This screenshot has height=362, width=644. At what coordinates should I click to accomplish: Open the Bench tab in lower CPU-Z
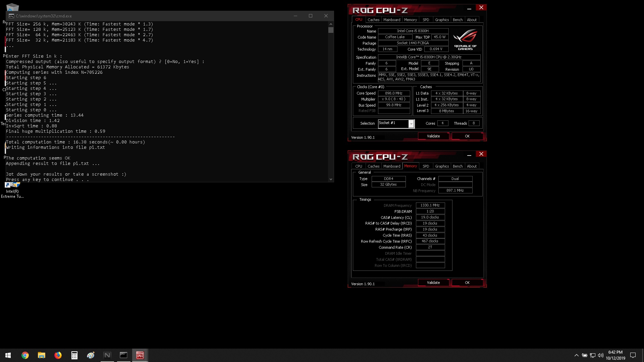coord(458,166)
